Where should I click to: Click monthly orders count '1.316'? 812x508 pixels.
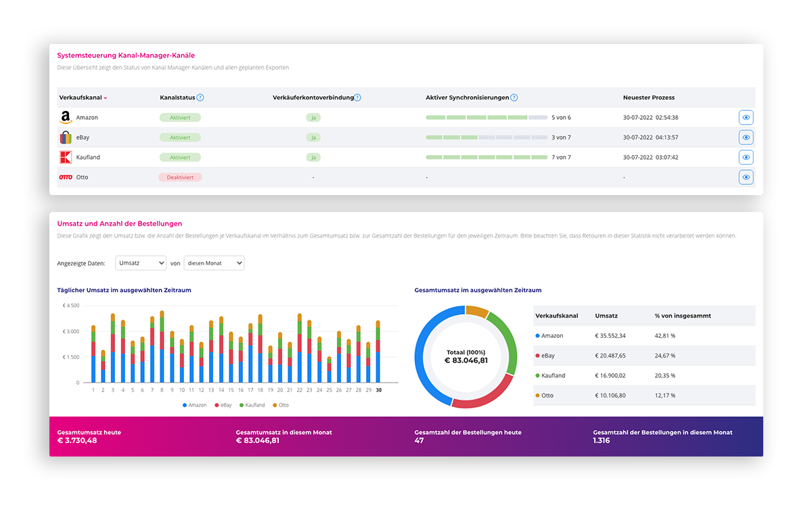(602, 440)
